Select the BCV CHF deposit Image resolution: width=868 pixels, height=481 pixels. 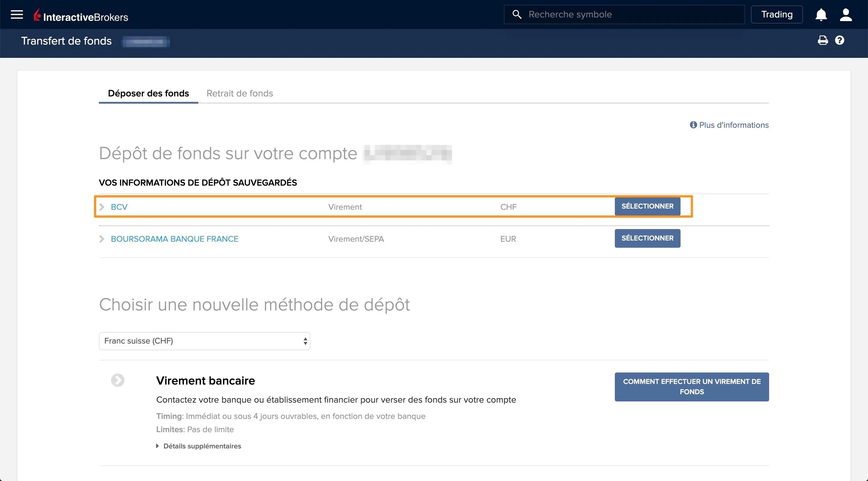pyautogui.click(x=647, y=206)
